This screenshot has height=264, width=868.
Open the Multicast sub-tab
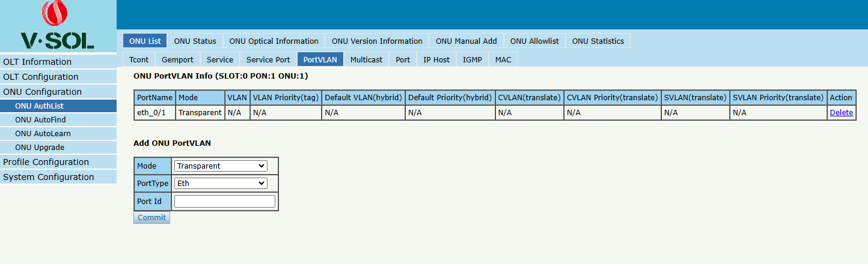pos(366,59)
